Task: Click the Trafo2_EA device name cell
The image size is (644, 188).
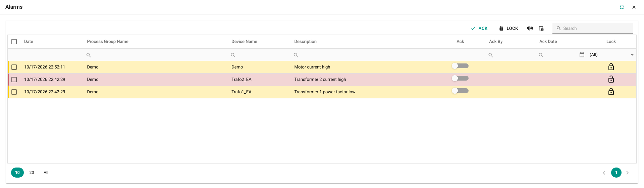Action: coord(241,80)
